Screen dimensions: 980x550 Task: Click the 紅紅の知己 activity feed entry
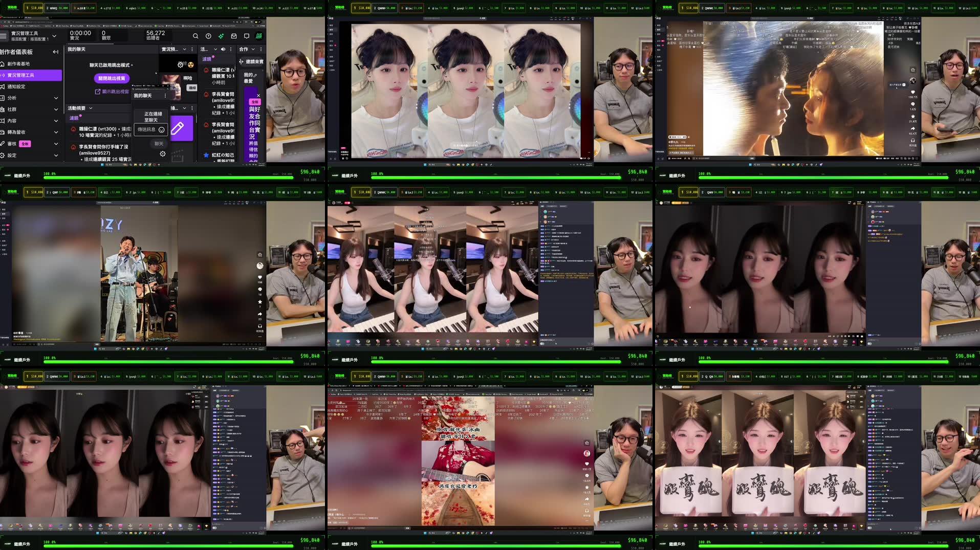click(219, 156)
